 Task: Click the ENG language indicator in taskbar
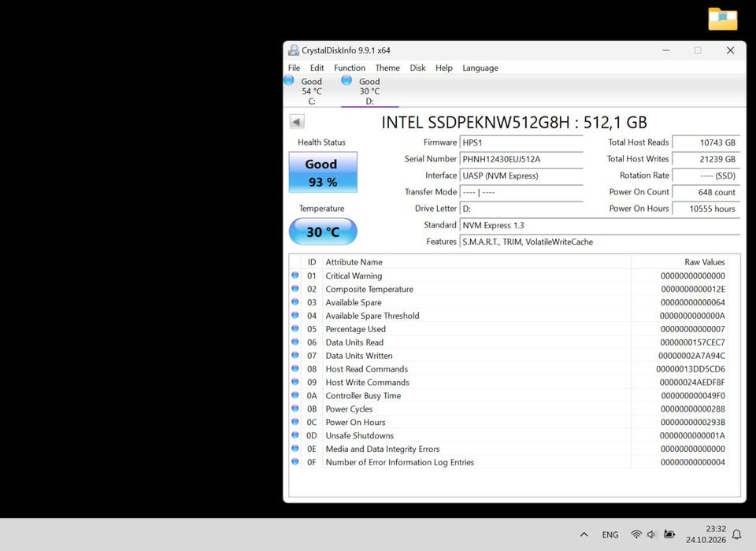[x=610, y=534]
